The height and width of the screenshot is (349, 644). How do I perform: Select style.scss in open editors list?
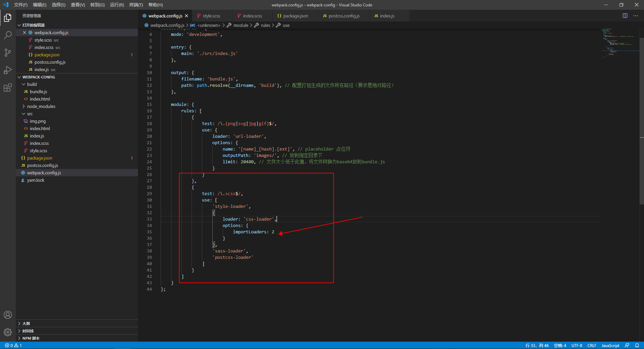coord(77,40)
